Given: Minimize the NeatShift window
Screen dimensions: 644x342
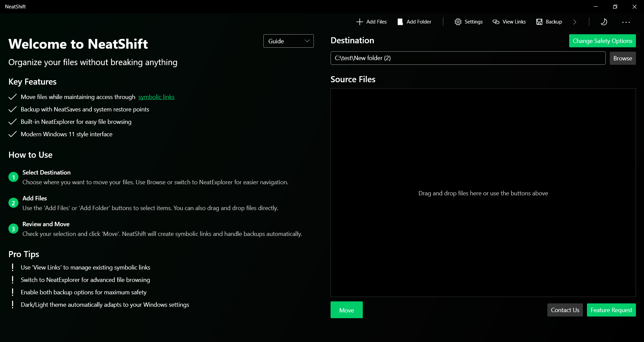Looking at the screenshot, I should point(596,7).
